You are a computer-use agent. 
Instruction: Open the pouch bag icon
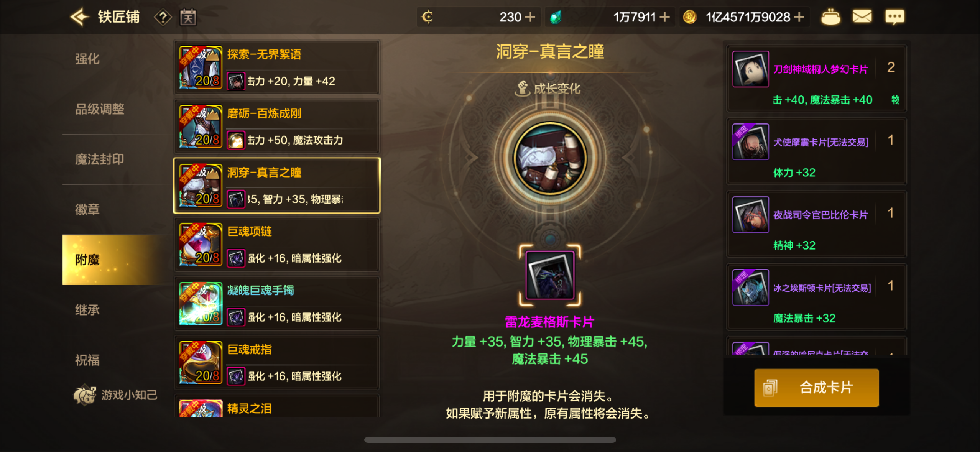tap(830, 17)
